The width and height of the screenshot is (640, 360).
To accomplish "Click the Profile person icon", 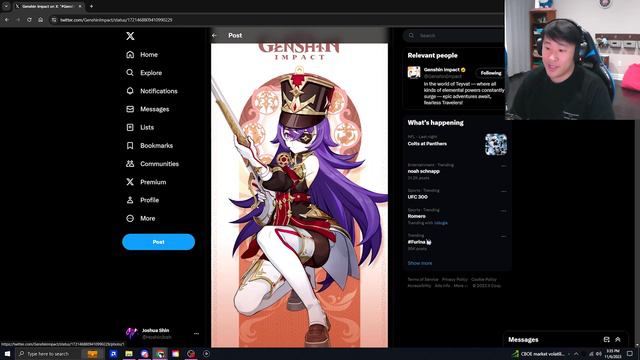I will [x=130, y=200].
